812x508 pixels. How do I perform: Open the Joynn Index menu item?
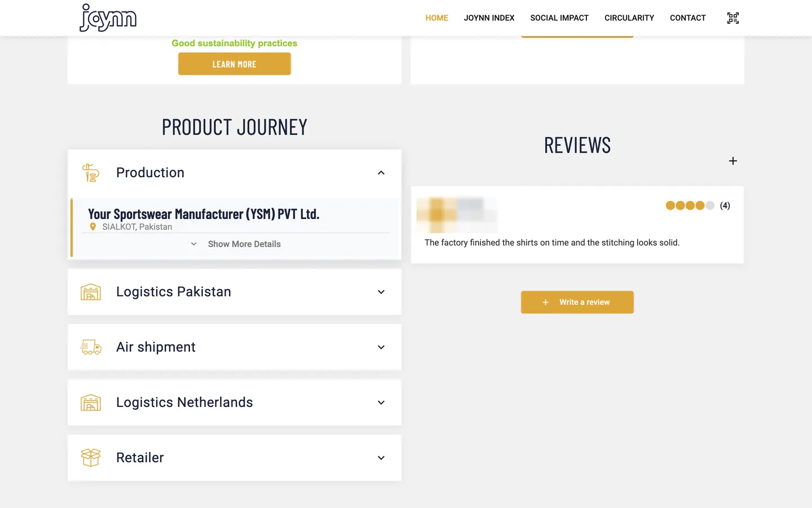point(489,18)
